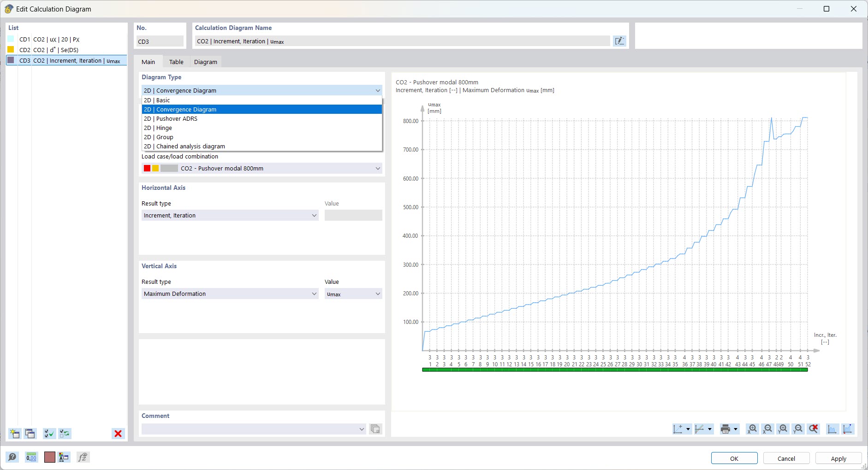Click the orange swatch of CD2
Image resolution: width=868 pixels, height=470 pixels.
(x=11, y=49)
